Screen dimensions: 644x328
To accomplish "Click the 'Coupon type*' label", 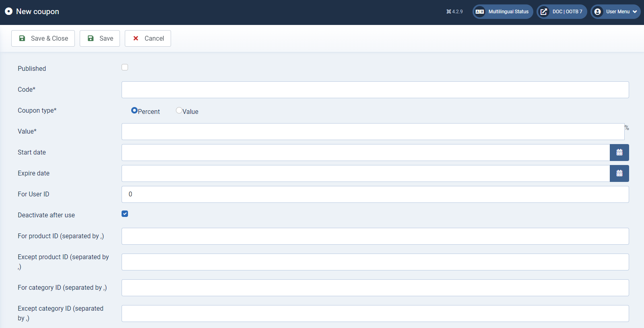I will (x=37, y=110).
